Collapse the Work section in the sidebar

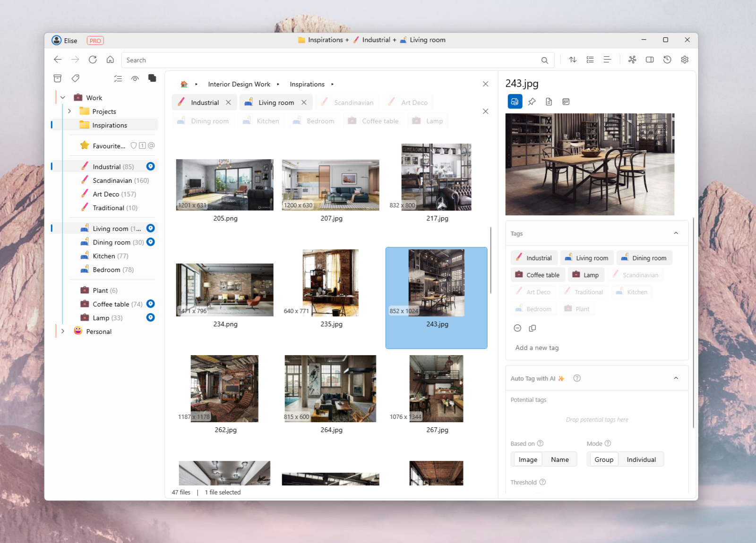point(62,97)
